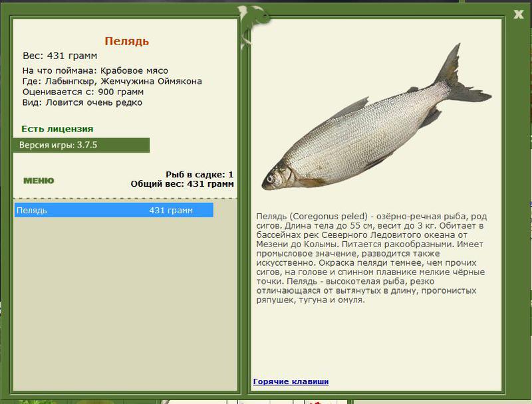The height and width of the screenshot is (404, 532).
Task: Click the Есть лицензия label
Action: (x=57, y=129)
